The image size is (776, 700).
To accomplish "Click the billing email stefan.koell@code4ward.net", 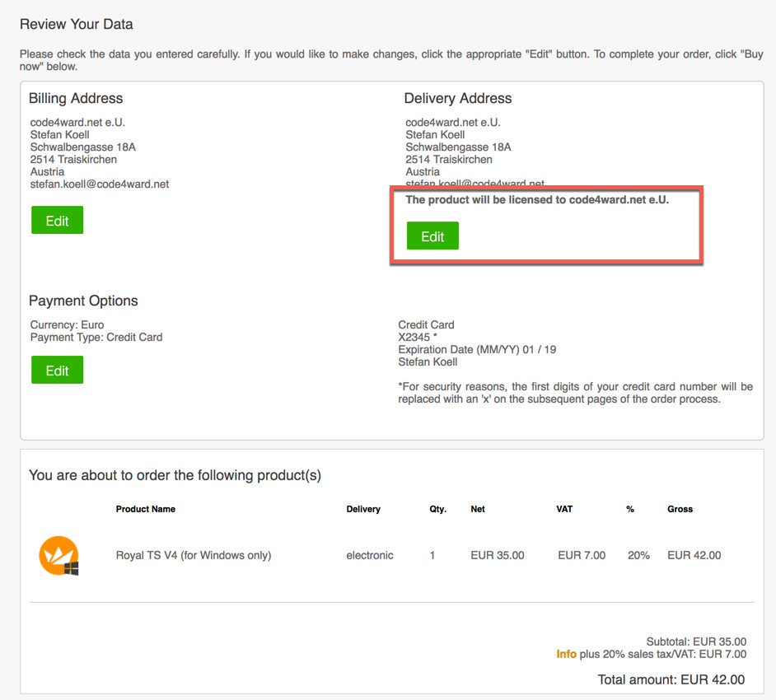I will click(99, 184).
